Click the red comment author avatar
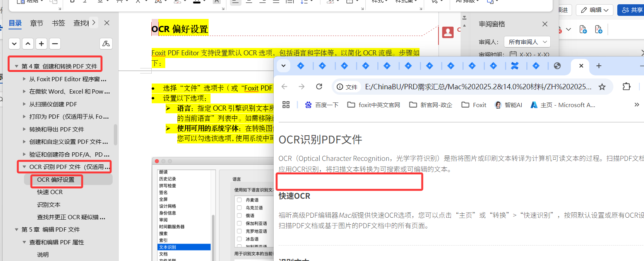Image resolution: width=644 pixels, height=261 pixels. (448, 32)
